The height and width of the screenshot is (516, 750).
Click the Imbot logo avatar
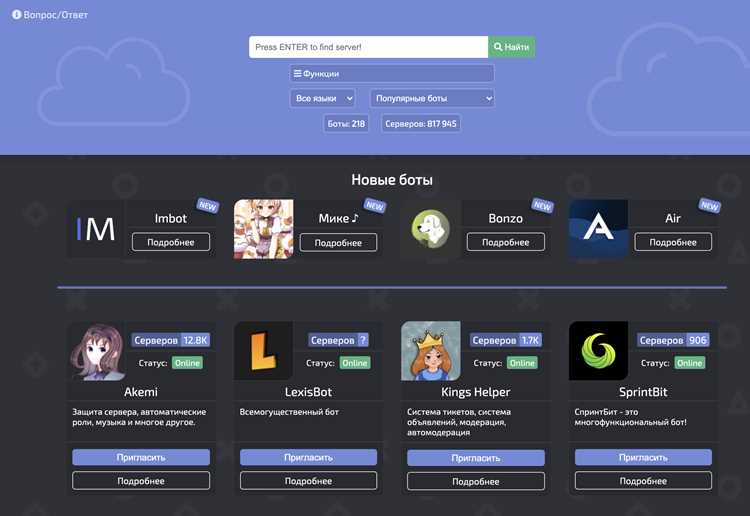[x=96, y=229]
